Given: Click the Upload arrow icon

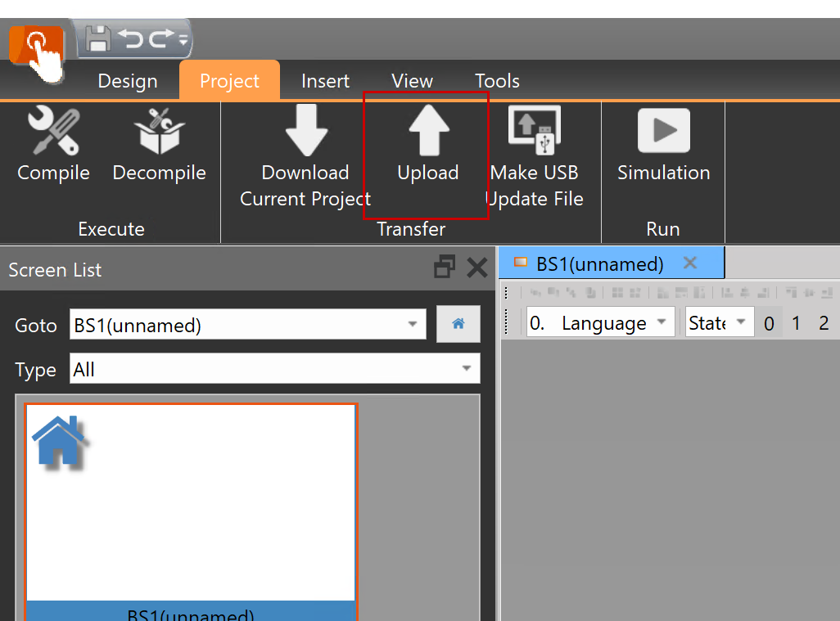Looking at the screenshot, I should tap(428, 131).
